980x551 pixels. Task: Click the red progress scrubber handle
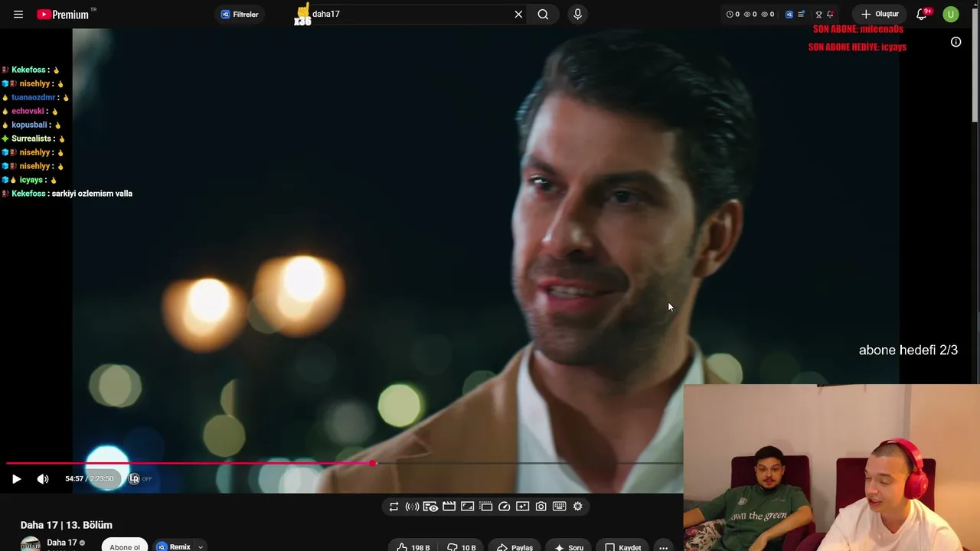tap(373, 464)
